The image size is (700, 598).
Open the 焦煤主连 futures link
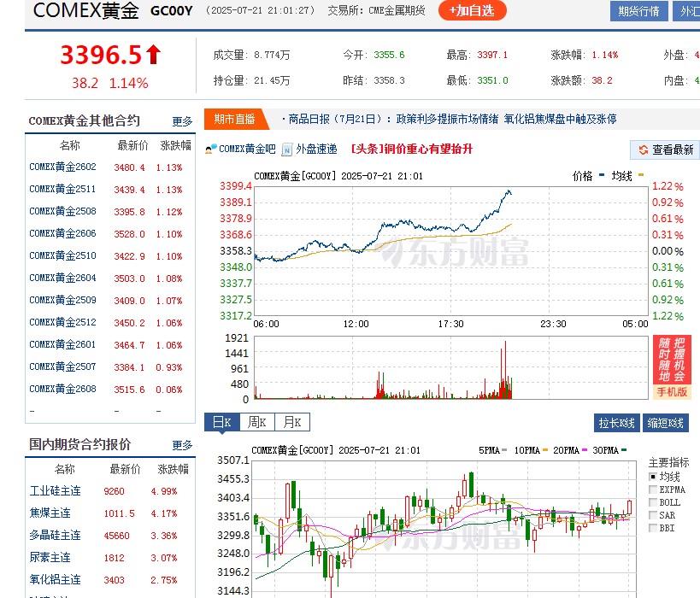[x=50, y=513]
